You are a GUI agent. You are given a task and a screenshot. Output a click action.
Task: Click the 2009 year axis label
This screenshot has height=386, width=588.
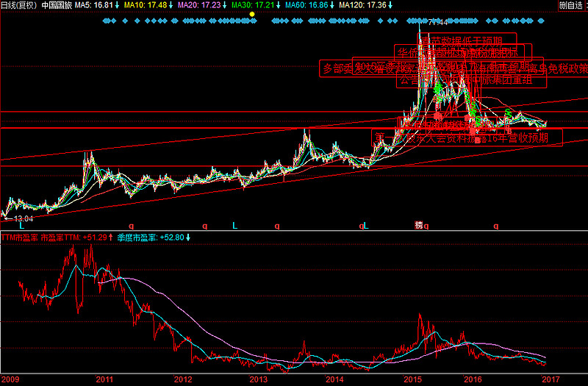click(10, 379)
